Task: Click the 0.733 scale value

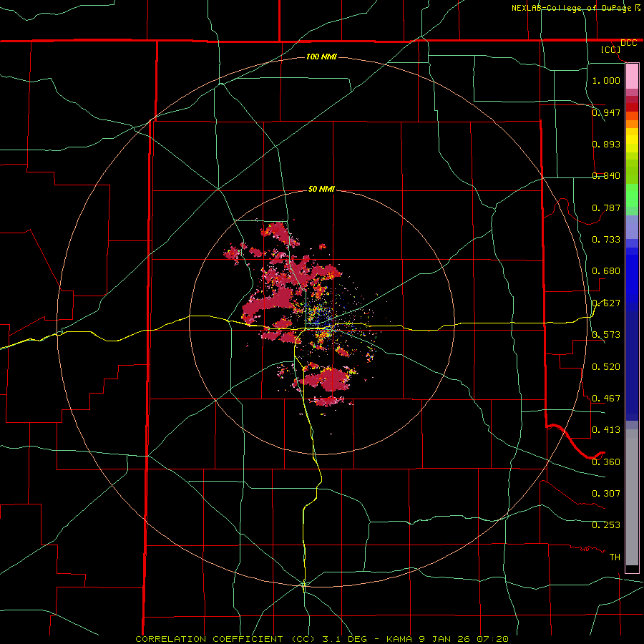Action: 606,240
